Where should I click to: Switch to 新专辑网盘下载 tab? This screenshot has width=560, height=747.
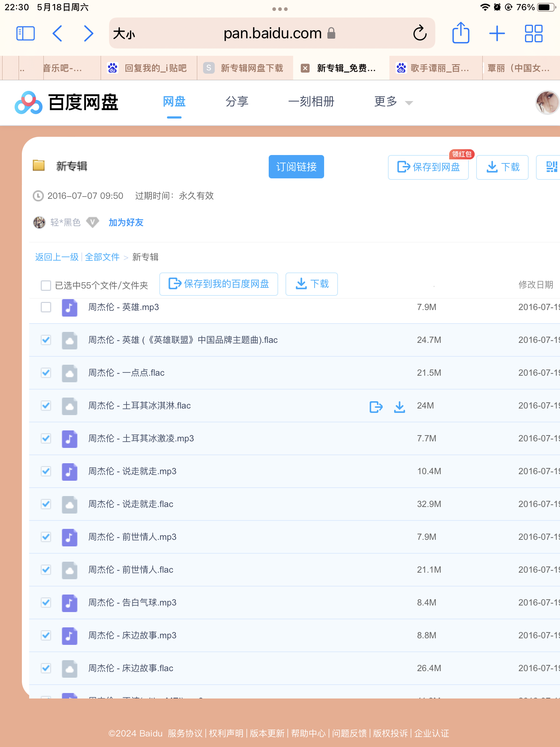pos(245,68)
